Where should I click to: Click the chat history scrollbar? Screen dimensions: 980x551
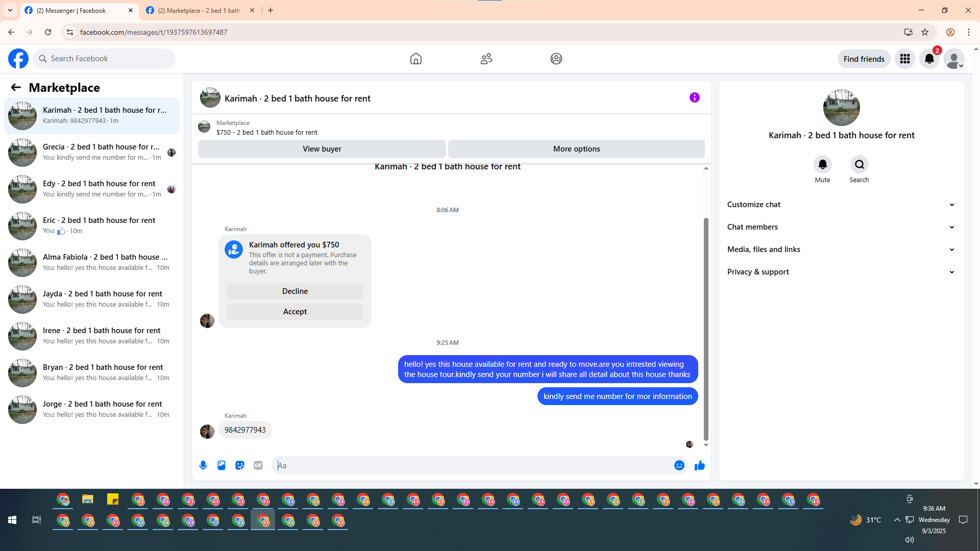click(x=706, y=329)
